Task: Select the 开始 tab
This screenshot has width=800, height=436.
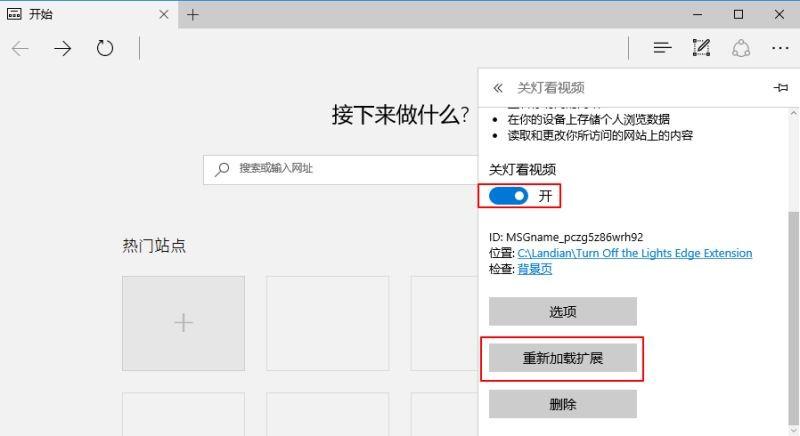Action: click(x=89, y=14)
